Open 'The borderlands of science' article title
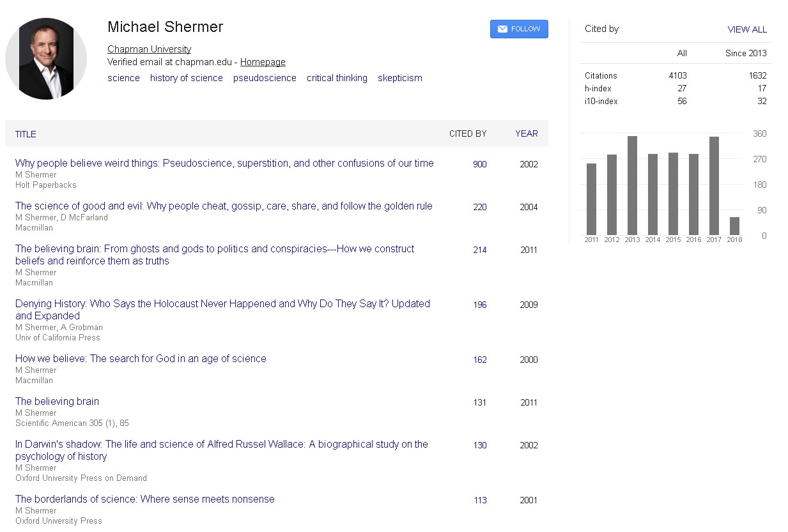This screenshot has width=788, height=532. click(x=145, y=499)
